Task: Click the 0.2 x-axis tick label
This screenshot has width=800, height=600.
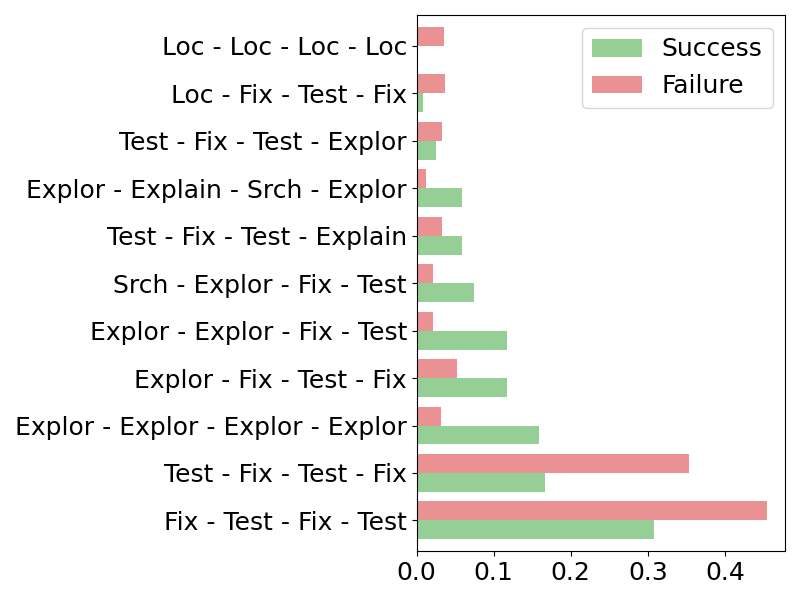Action: 571,574
